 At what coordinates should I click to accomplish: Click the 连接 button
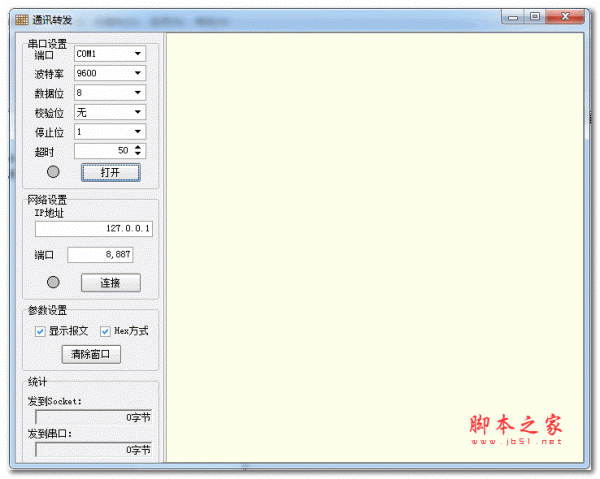click(x=111, y=283)
